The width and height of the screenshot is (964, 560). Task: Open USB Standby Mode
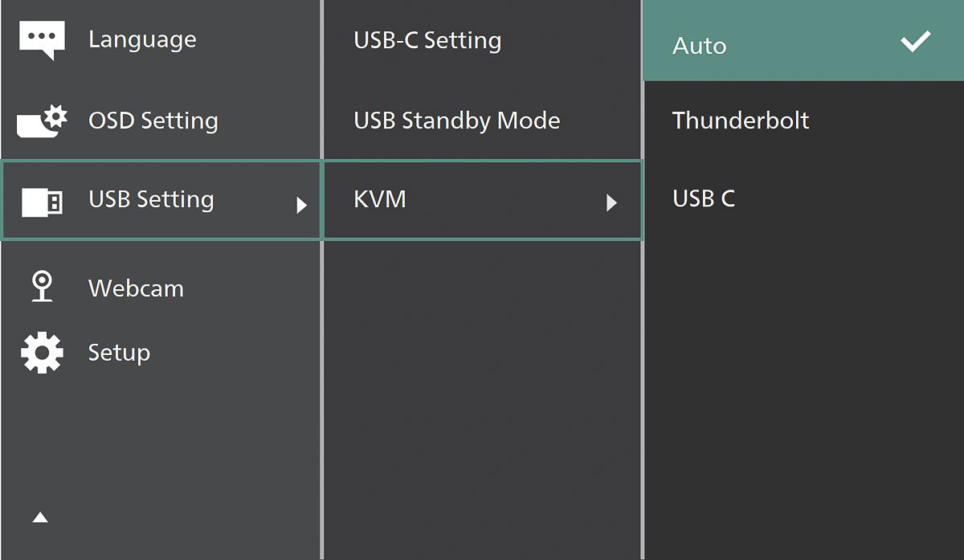click(x=456, y=121)
